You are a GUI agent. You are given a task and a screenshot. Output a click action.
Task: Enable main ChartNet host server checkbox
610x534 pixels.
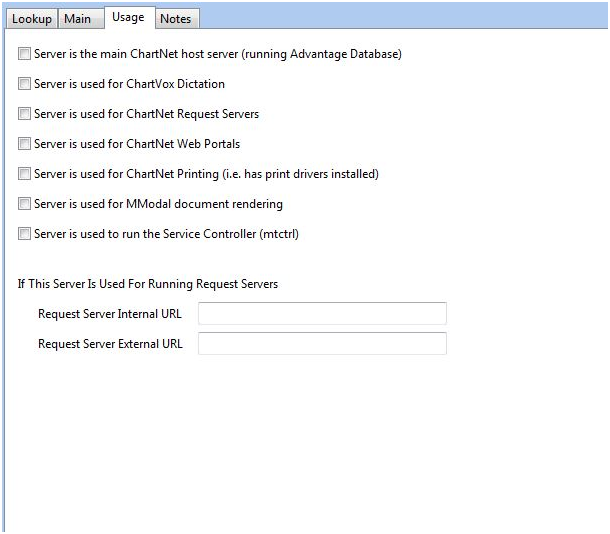coord(24,54)
